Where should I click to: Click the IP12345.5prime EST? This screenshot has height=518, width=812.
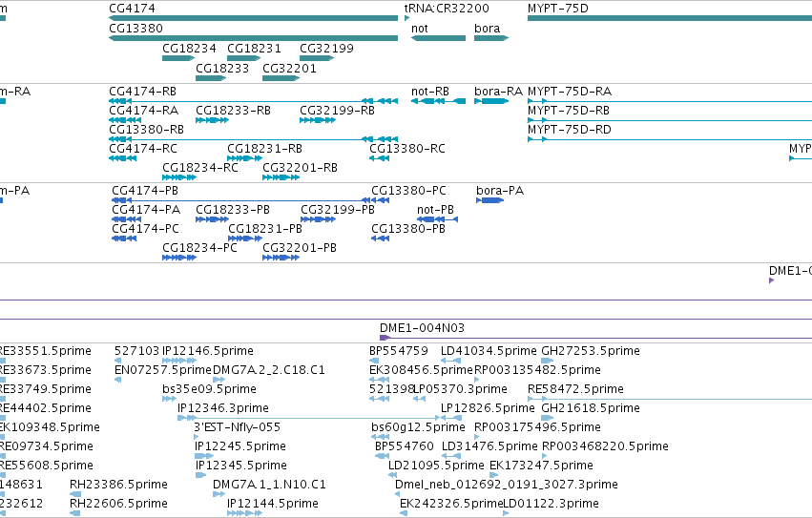click(201, 475)
